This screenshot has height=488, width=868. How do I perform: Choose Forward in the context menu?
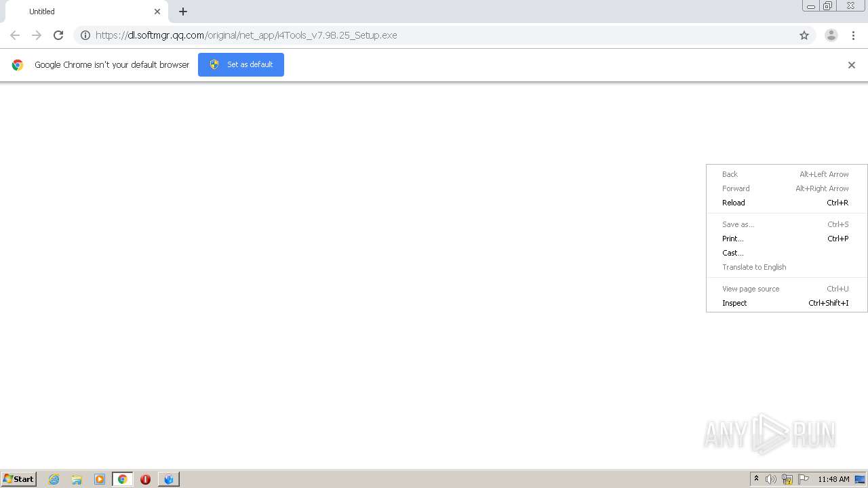pyautogui.click(x=787, y=188)
